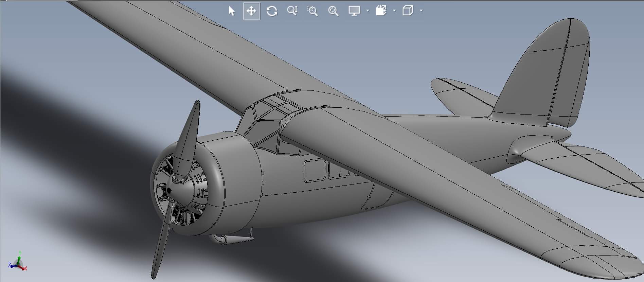Open the monitor display dropdown arrow
The image size is (644, 282).
(368, 11)
